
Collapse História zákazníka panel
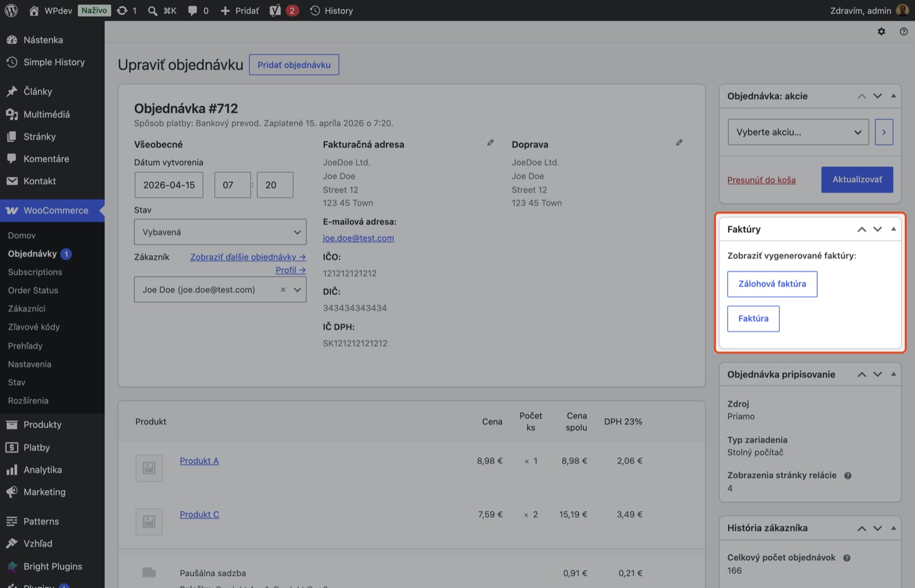pos(893,528)
